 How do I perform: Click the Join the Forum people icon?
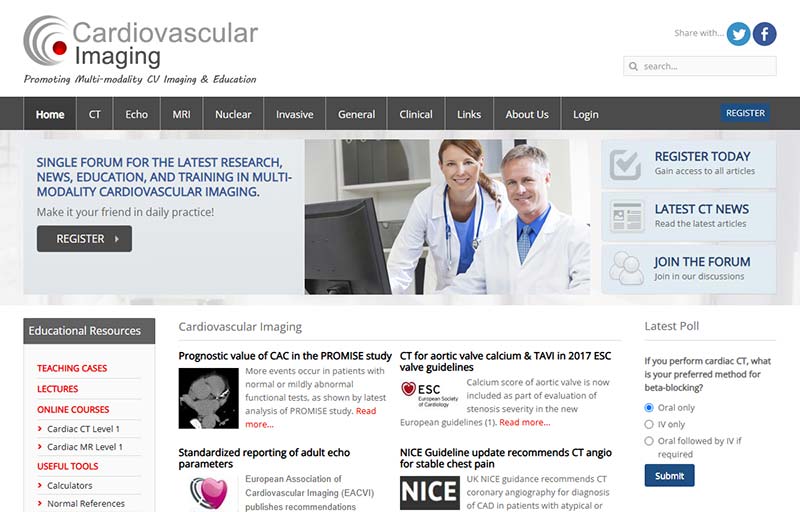click(x=626, y=268)
